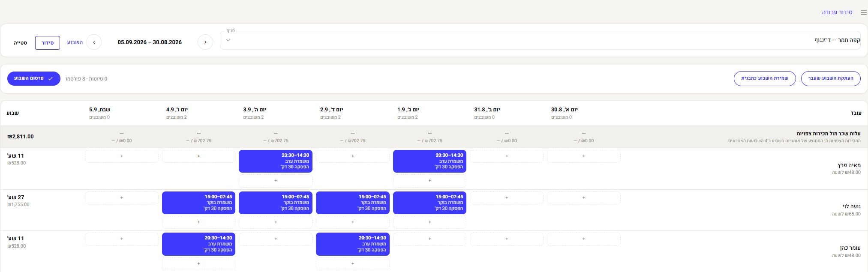Open עומר כהן evening shift on יום ד' 2.9

click(x=353, y=244)
